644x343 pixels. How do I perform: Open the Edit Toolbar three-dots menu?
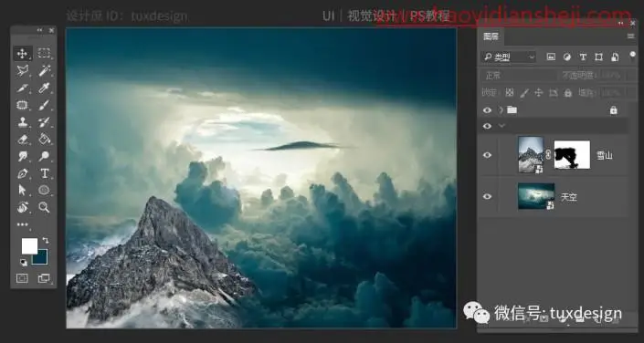pyautogui.click(x=22, y=224)
